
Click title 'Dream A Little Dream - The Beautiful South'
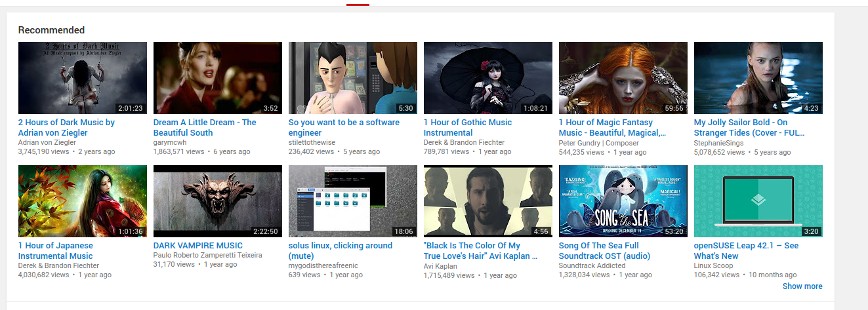point(205,127)
